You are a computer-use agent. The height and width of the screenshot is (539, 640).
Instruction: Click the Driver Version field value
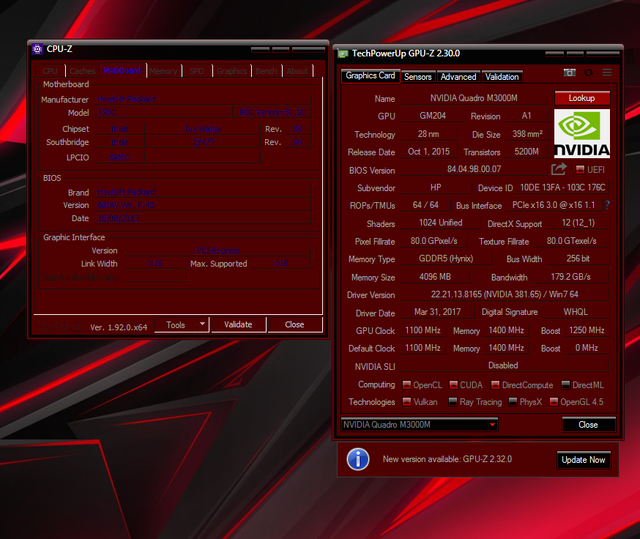point(504,294)
